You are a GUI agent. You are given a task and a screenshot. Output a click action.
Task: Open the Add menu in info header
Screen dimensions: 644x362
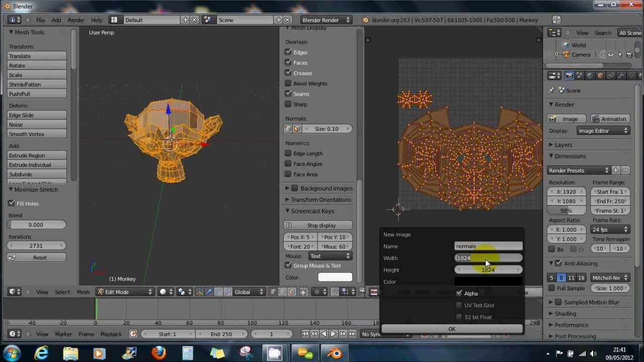56,20
